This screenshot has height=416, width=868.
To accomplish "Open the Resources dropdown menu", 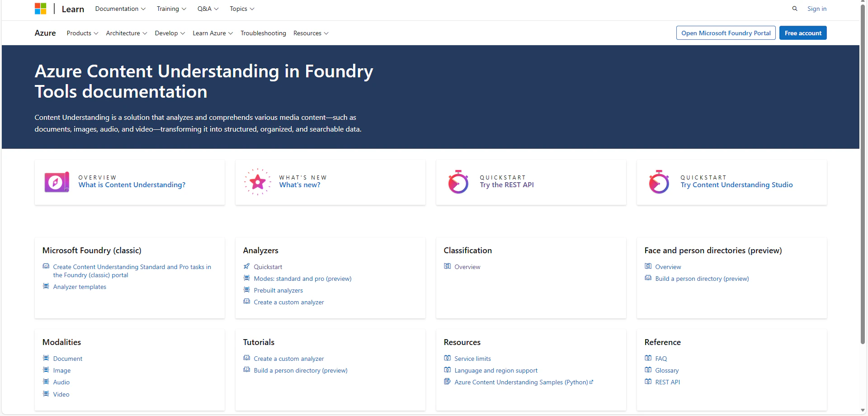I will tap(311, 33).
